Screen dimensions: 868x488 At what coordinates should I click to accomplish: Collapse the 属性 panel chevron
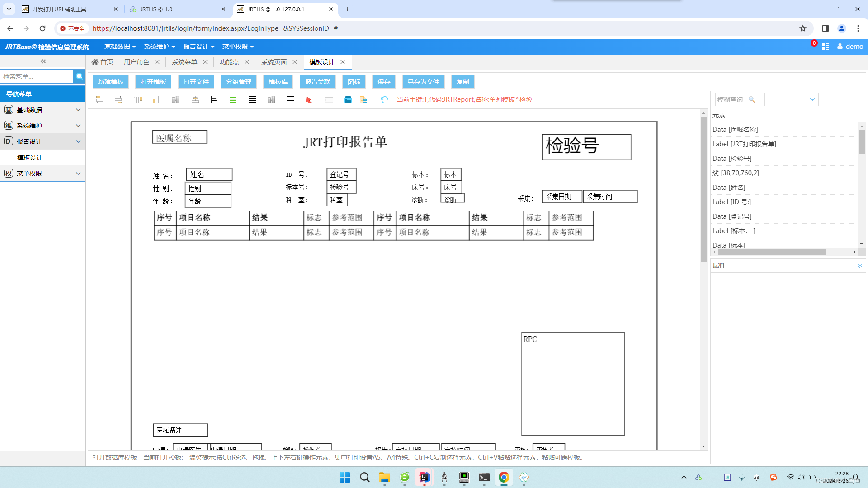pyautogui.click(x=860, y=266)
